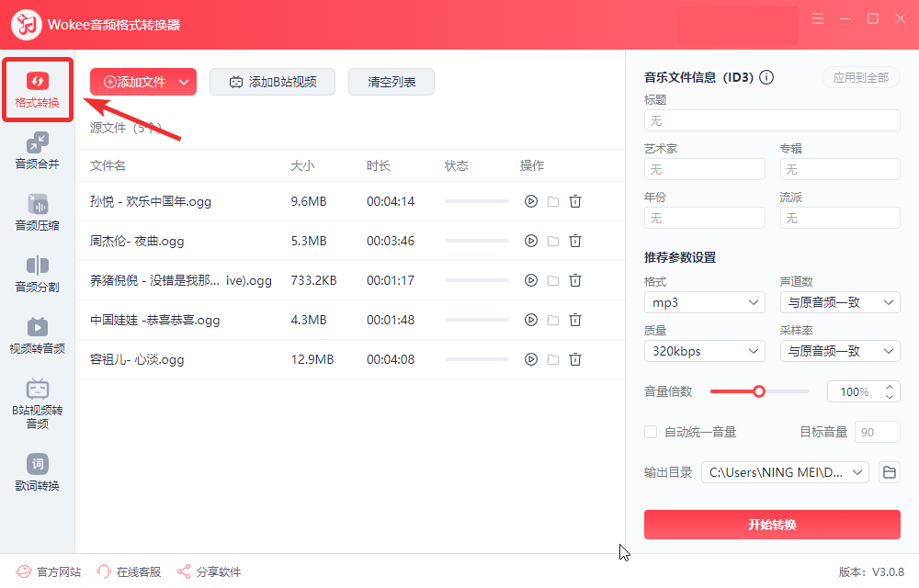Open folder for 中国娃娃 -恭喜恭喜.ogg

553,320
